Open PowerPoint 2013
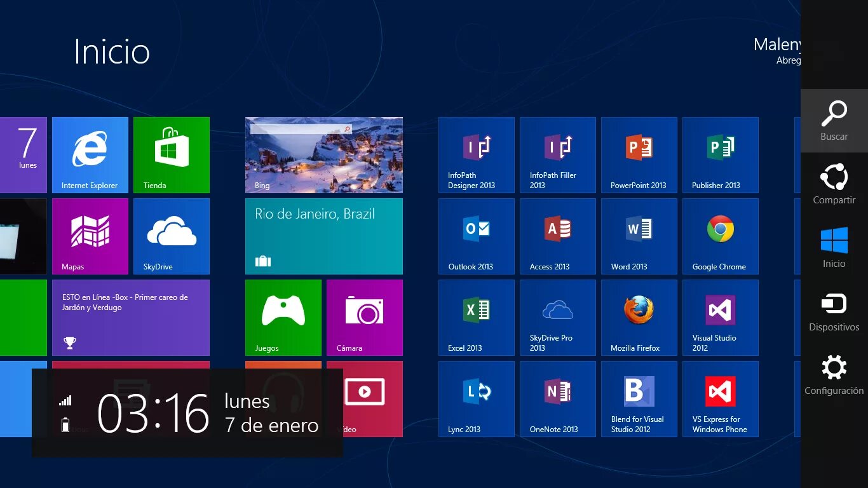The image size is (868, 488). [x=639, y=155]
